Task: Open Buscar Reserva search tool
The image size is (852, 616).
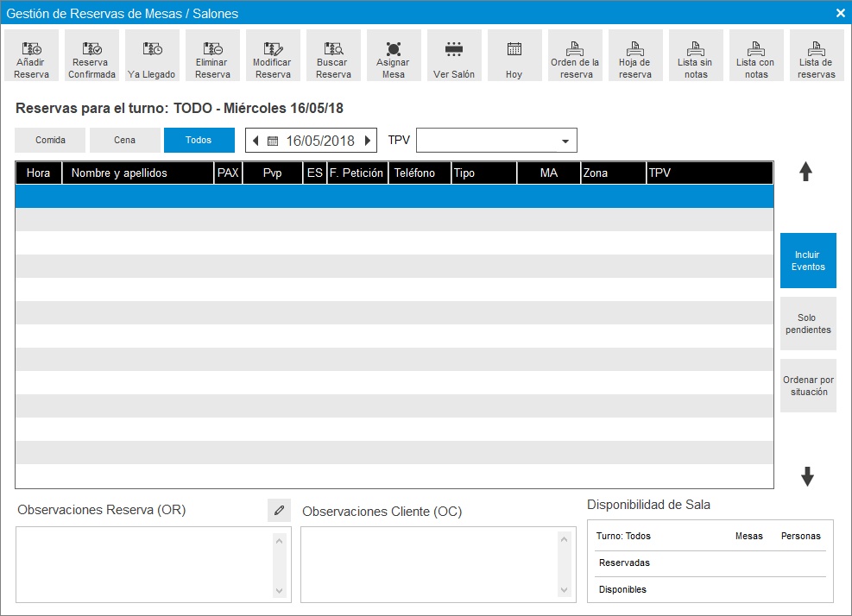Action: [x=333, y=56]
